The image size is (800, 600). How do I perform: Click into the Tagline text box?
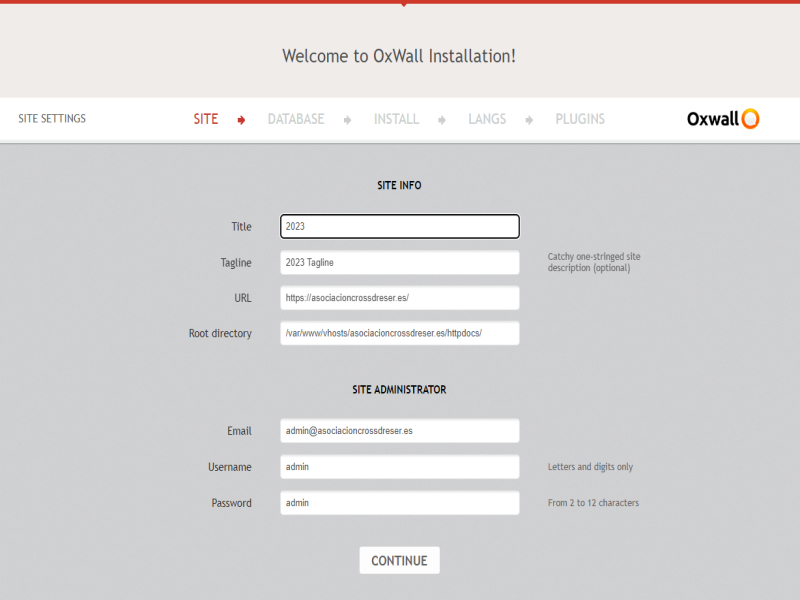399,263
